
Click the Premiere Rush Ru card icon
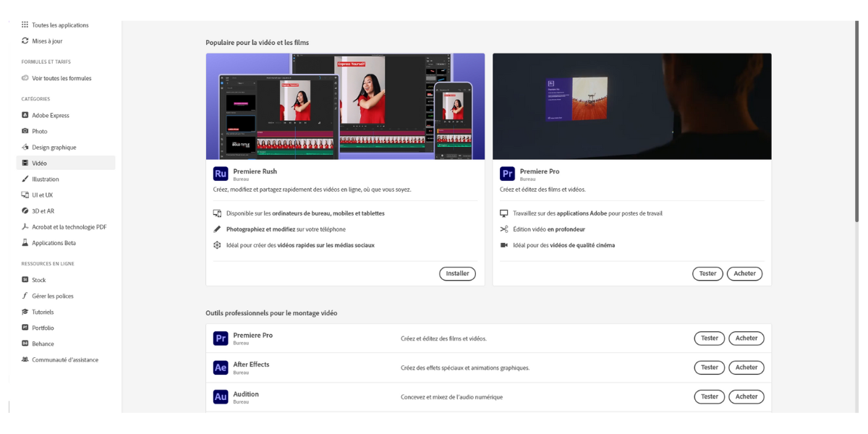click(221, 174)
